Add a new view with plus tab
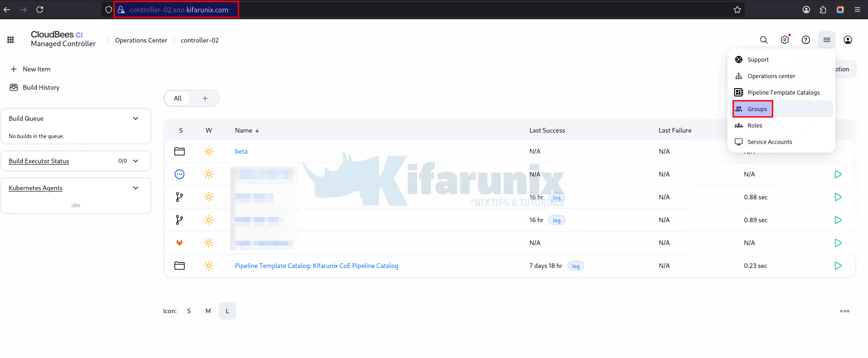Screen dimensions: 868x358 pos(205,98)
